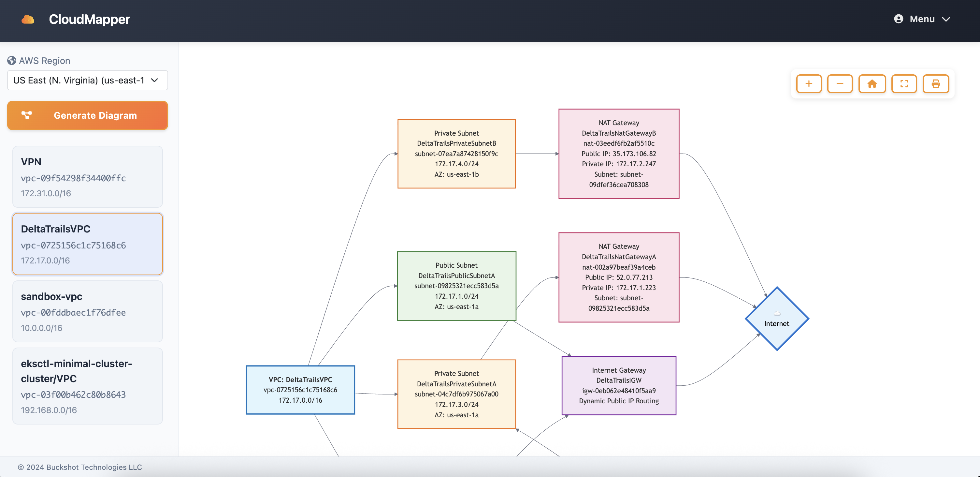Image resolution: width=980 pixels, height=477 pixels.
Task: Click the Internet diamond node
Action: coord(777,319)
